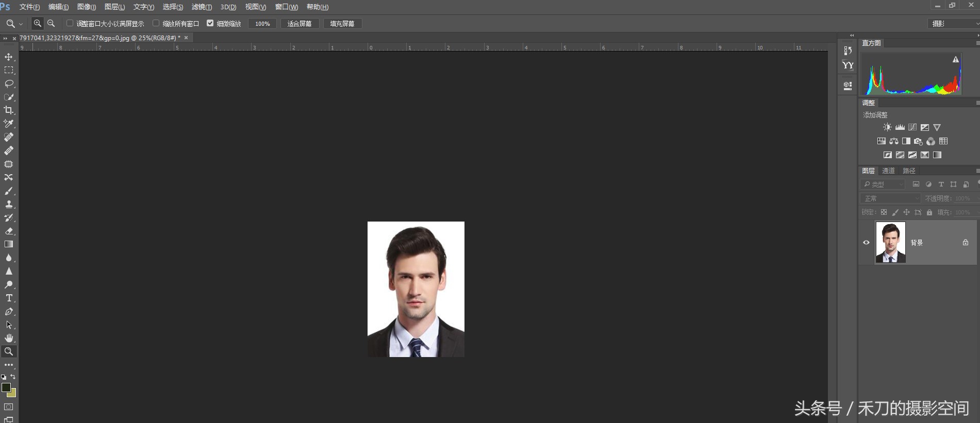
Task: Open the 滤镜(T) menu
Action: pos(202,7)
